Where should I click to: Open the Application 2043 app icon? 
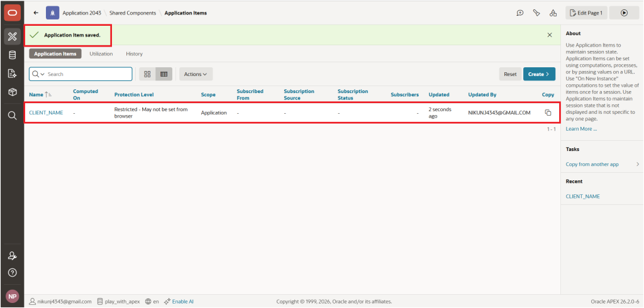pos(52,13)
